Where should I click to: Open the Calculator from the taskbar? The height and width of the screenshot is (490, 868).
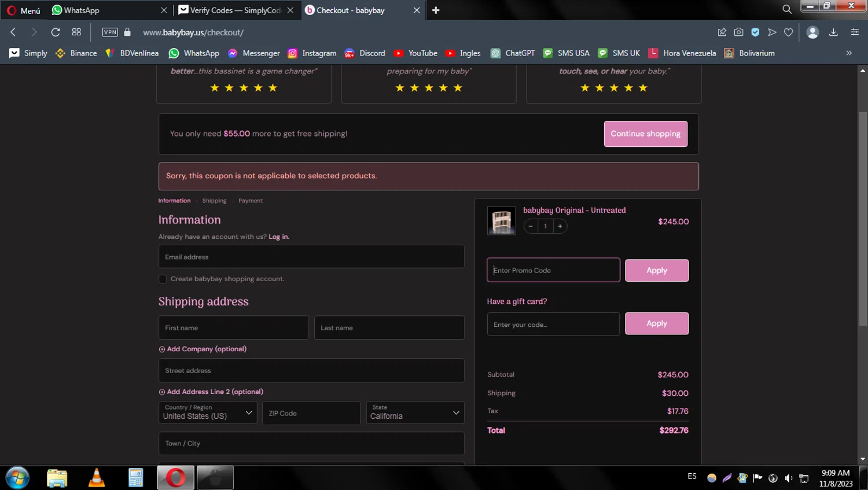(x=135, y=478)
